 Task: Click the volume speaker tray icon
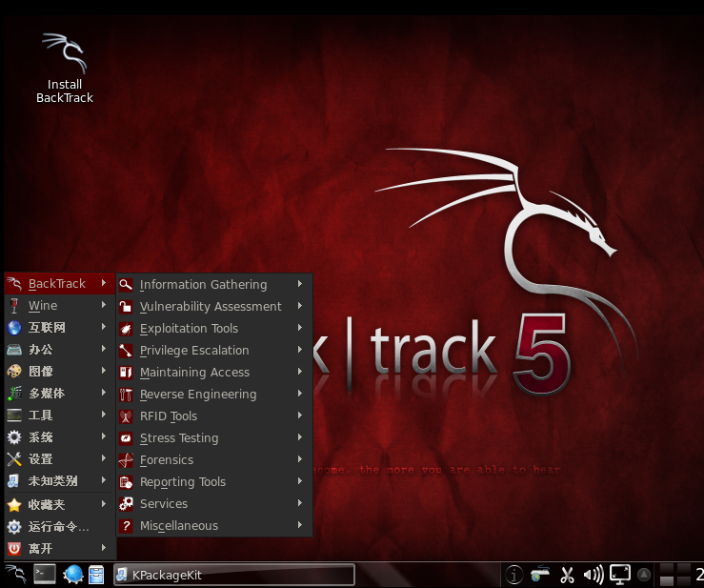click(x=593, y=575)
